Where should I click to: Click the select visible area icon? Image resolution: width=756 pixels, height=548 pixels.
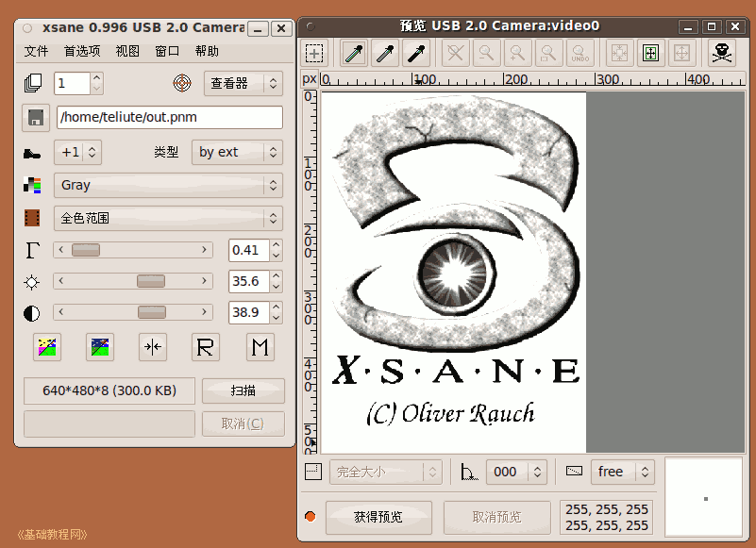click(x=650, y=53)
